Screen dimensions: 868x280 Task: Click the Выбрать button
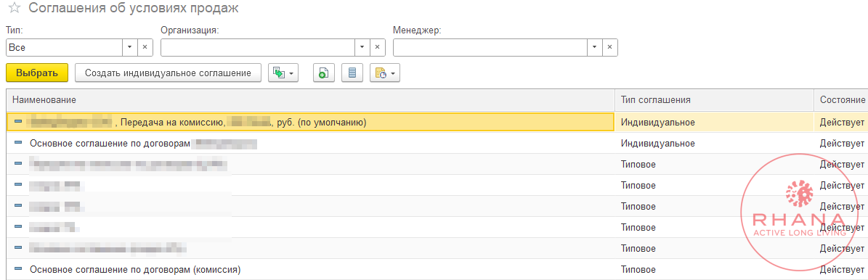point(37,73)
